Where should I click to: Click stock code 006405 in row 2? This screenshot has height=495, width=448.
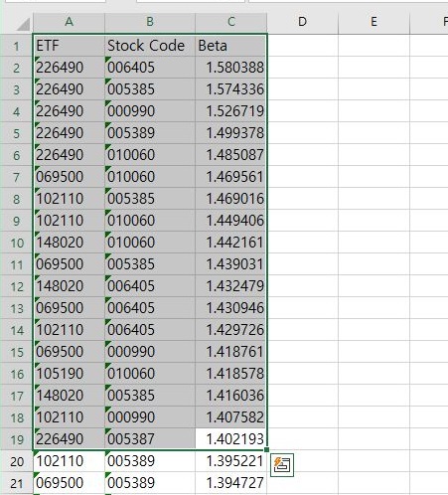click(x=150, y=68)
